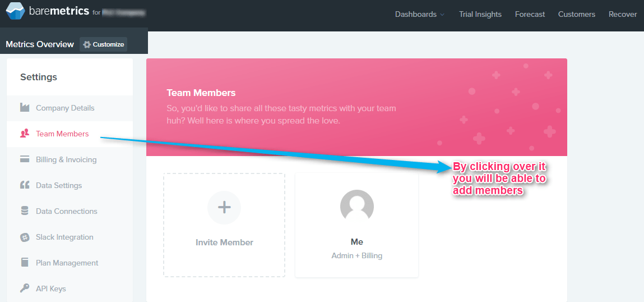The height and width of the screenshot is (302, 644).
Task: Click the Me member name
Action: pyautogui.click(x=357, y=242)
